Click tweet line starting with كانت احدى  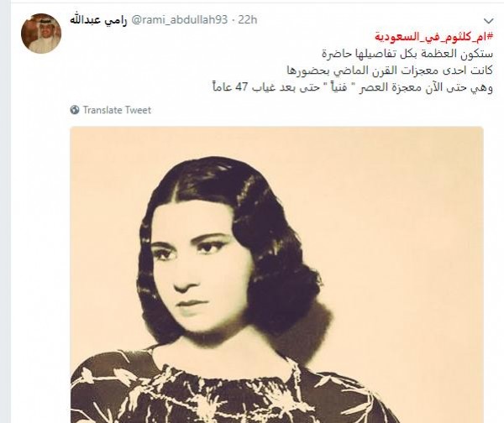[390, 70]
